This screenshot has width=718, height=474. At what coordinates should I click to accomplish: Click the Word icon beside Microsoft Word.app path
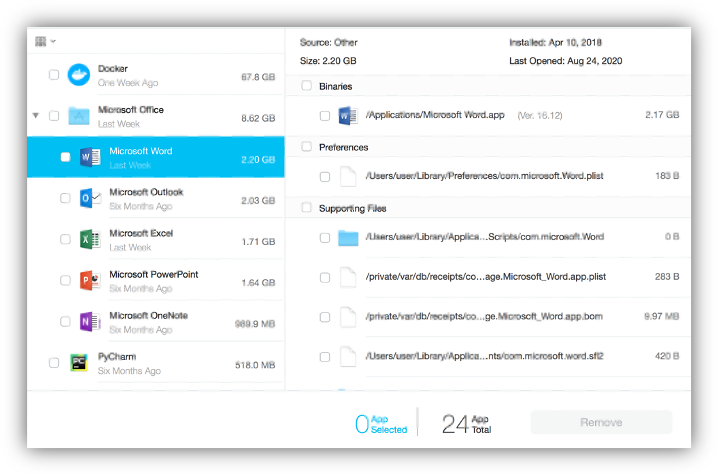348,116
